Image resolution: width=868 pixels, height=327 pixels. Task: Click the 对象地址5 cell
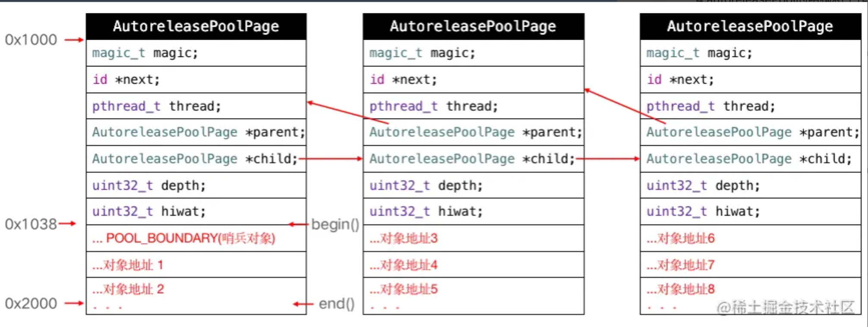[403, 289]
